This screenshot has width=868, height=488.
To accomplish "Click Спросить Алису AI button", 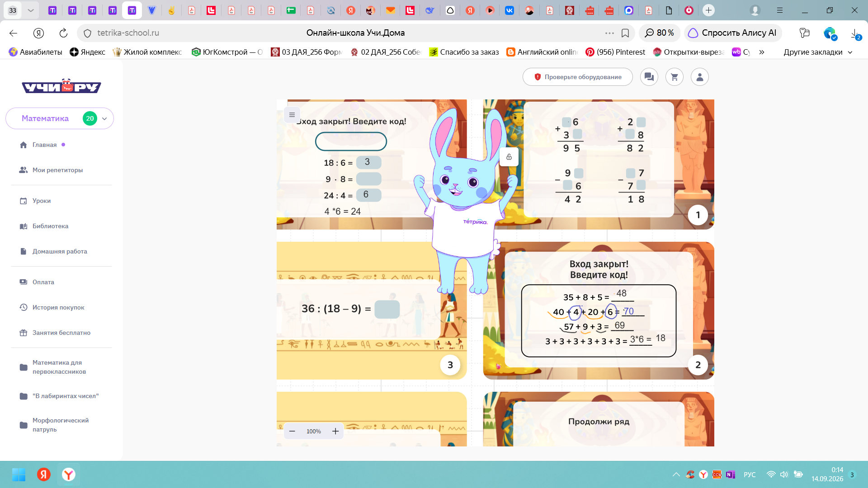I will click(x=733, y=33).
